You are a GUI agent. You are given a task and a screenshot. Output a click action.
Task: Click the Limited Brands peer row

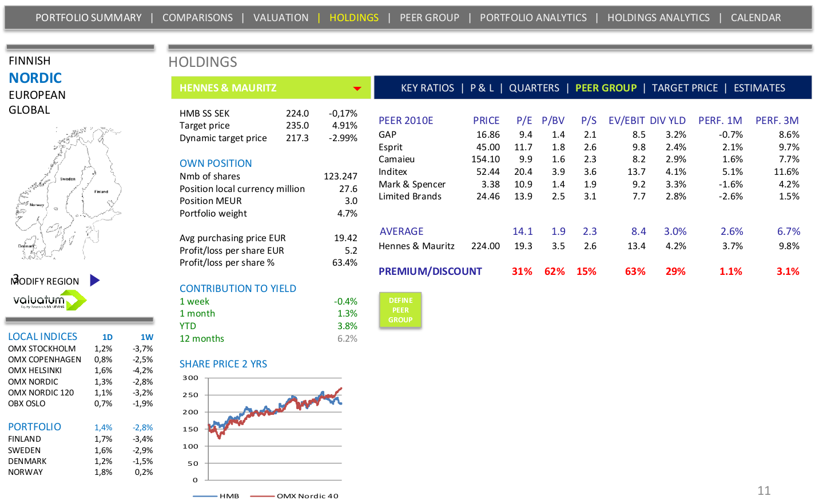pyautogui.click(x=589, y=196)
